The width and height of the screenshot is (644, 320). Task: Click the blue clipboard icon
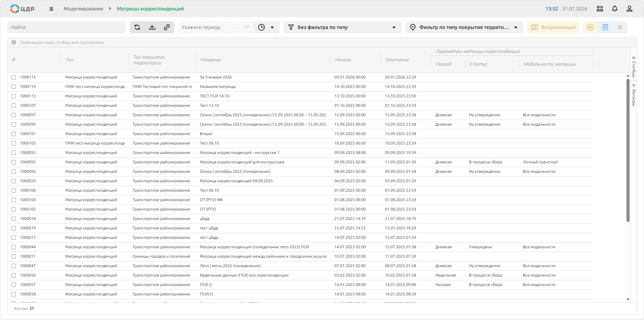[x=605, y=27]
